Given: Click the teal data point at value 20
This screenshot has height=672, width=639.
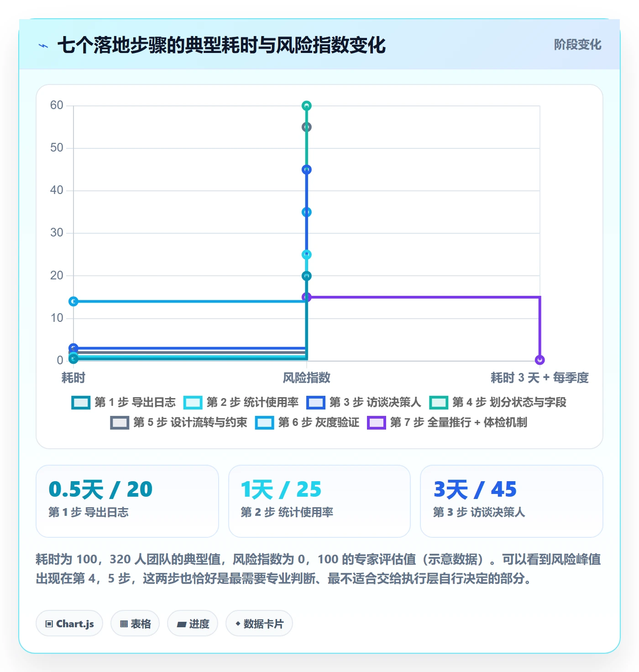Looking at the screenshot, I should tap(307, 276).
